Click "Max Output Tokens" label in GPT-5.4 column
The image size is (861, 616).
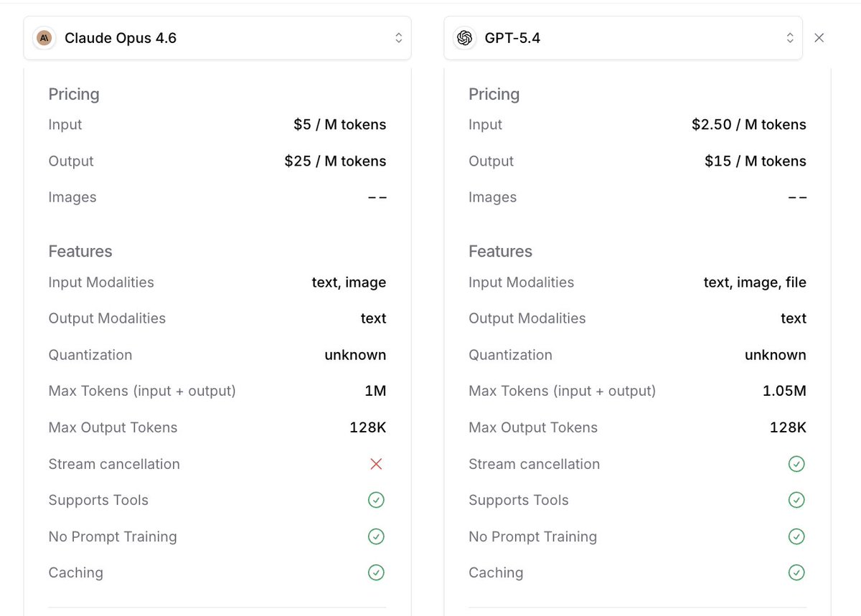pos(533,427)
